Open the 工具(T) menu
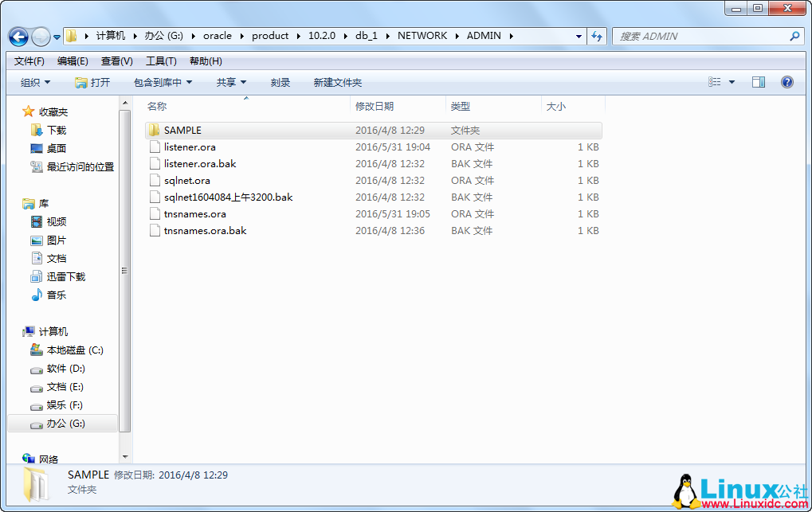 coord(161,61)
